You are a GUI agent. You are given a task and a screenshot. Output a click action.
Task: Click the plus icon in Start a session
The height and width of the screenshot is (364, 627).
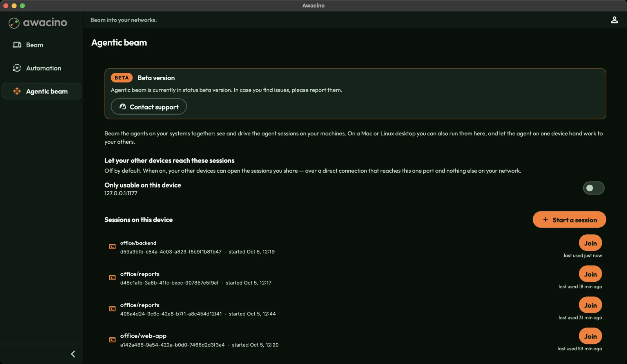click(545, 220)
